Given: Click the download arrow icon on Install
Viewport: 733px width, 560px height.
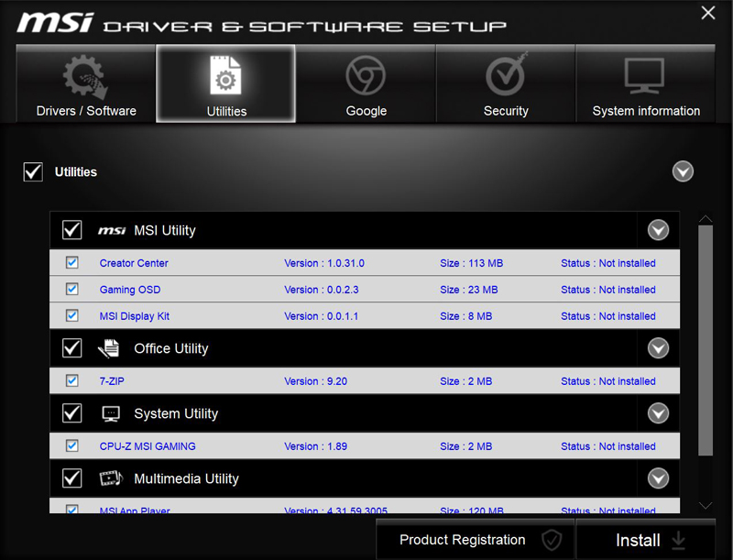Looking at the screenshot, I should pos(678,541).
